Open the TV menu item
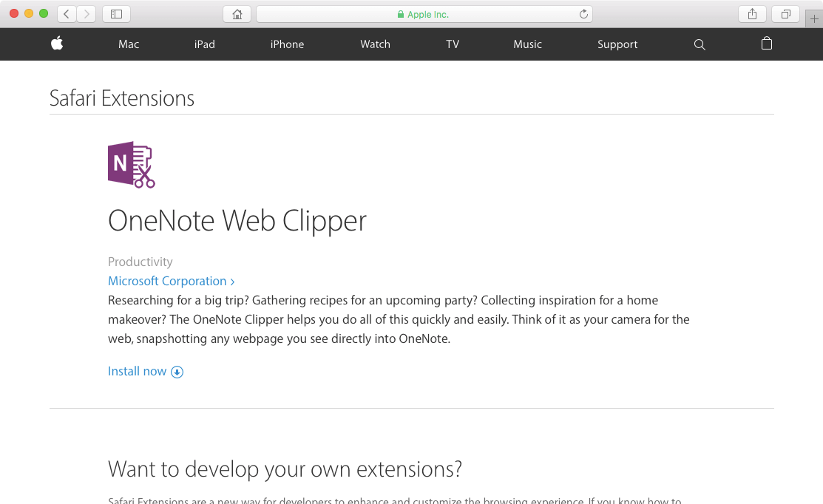Screen dimensions: 823x504 [x=453, y=44]
